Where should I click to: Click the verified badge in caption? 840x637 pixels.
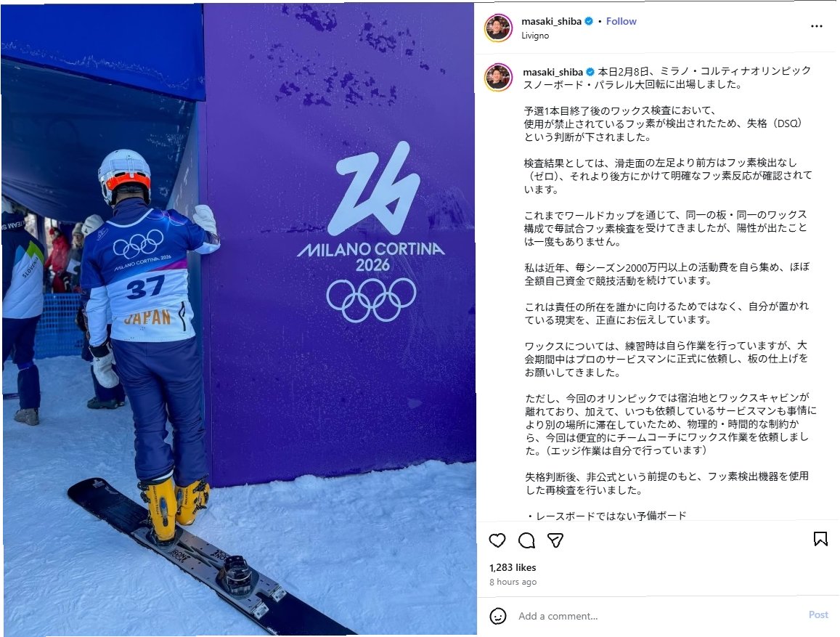coord(590,72)
